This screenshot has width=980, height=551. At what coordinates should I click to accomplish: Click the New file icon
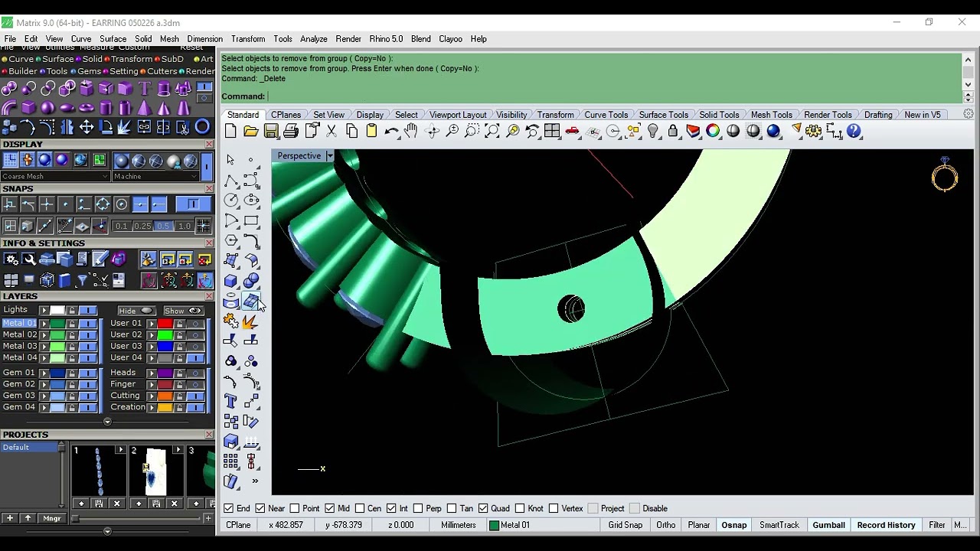(230, 132)
